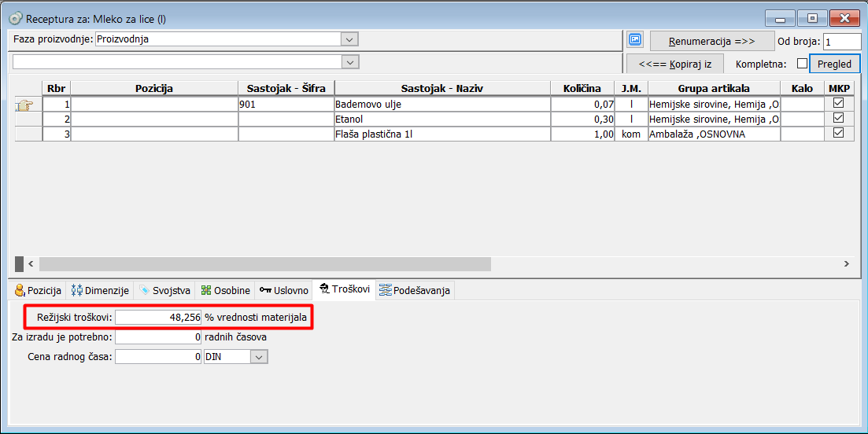Tick the Kompletna checkbox
868x434 pixels.
[x=802, y=64]
